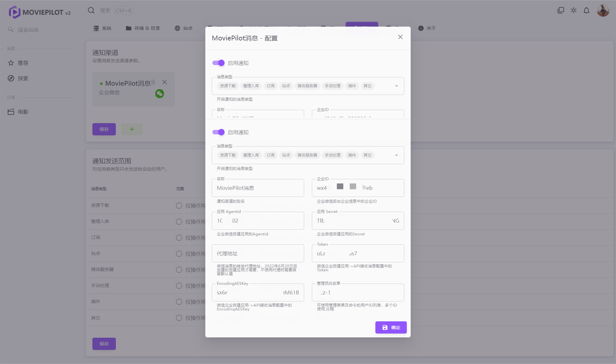616x364 pixels.
Task: Click the 应用 Secret input field
Action: tap(358, 221)
